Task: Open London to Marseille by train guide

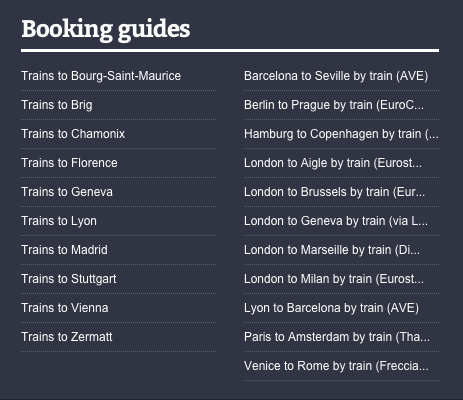Action: (332, 250)
